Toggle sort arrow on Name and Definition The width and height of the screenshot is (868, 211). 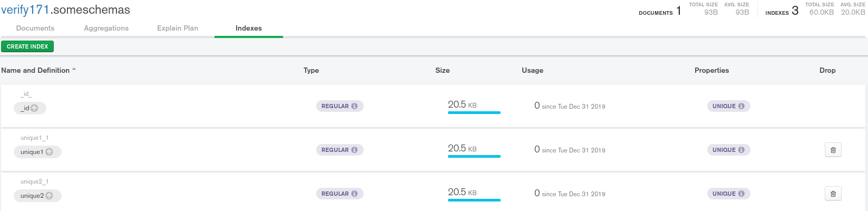click(x=74, y=70)
